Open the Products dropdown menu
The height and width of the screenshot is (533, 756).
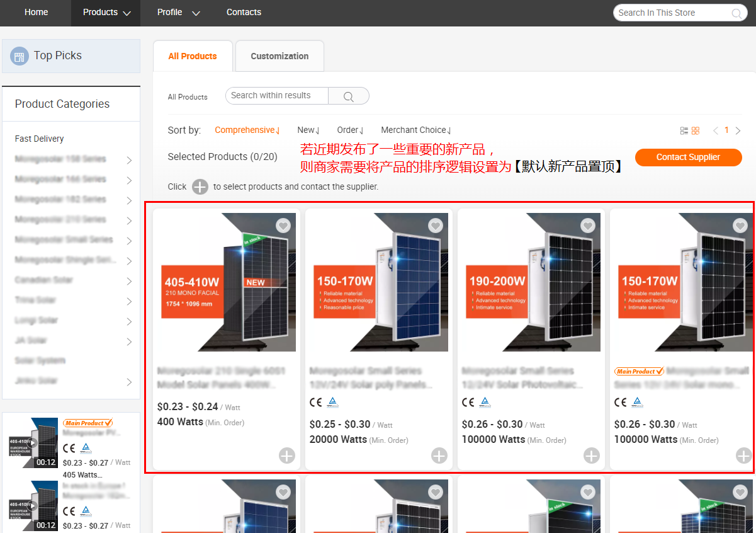(106, 13)
